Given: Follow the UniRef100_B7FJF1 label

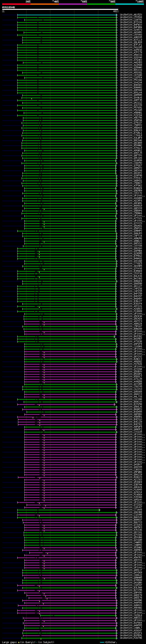Looking at the screenshot, I should (x=131, y=45).
